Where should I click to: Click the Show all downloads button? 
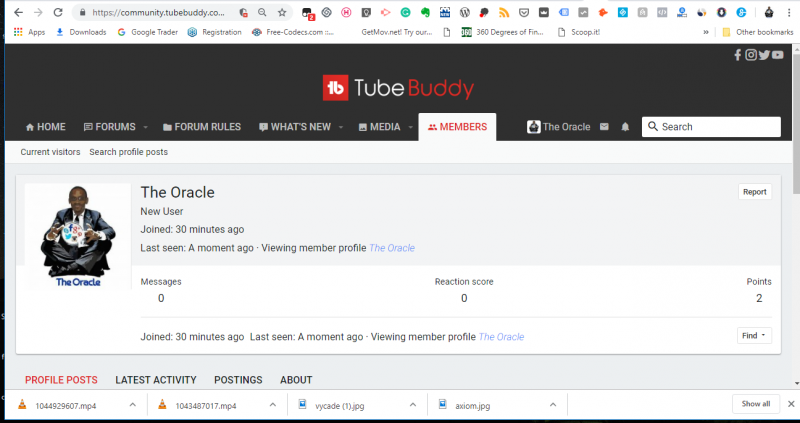coord(755,404)
